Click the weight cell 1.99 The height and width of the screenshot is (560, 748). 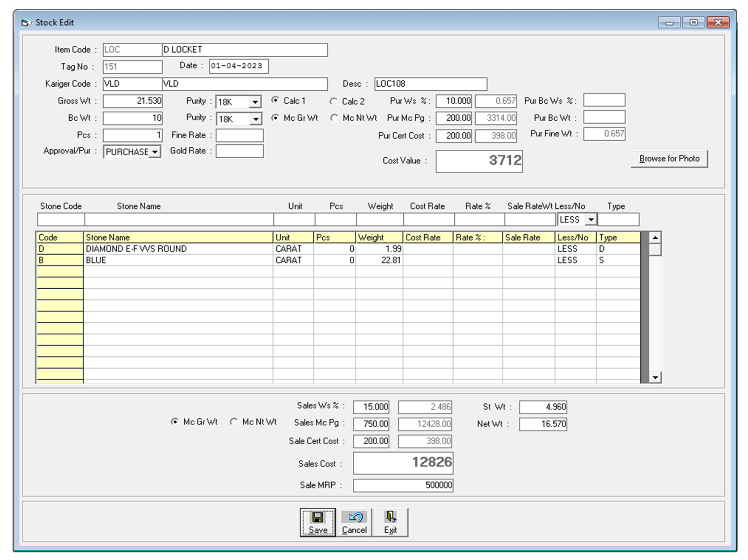379,249
